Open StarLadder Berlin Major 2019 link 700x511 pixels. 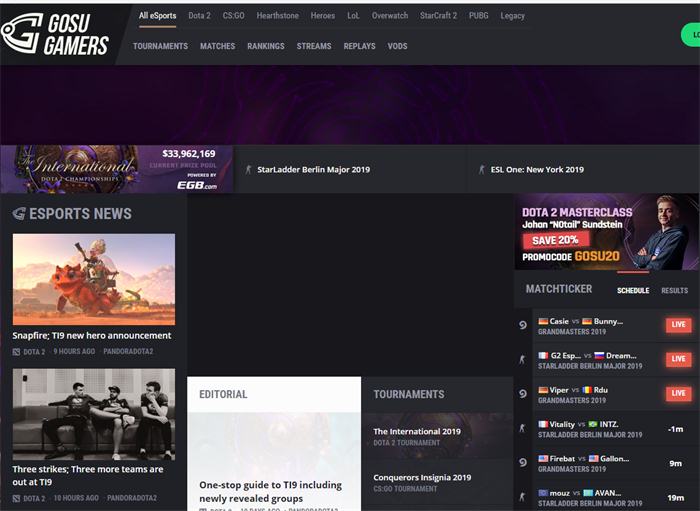tap(313, 170)
